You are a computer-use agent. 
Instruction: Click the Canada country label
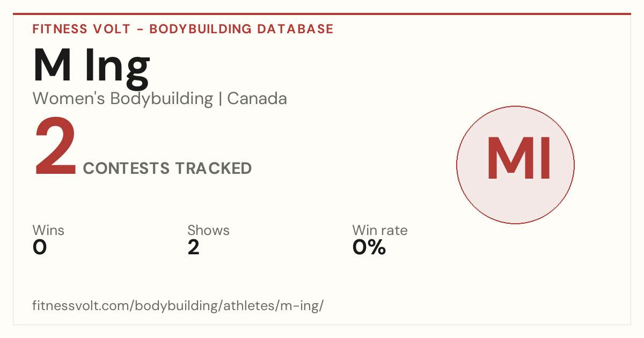(257, 99)
